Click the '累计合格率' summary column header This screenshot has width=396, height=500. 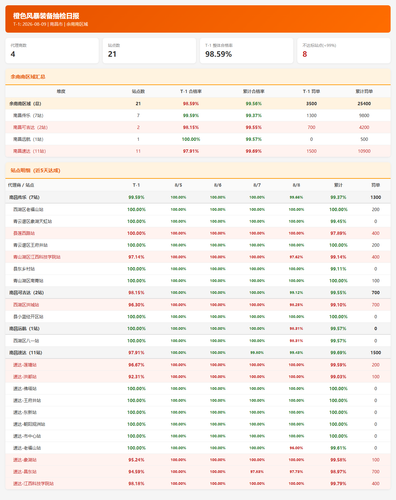click(254, 91)
